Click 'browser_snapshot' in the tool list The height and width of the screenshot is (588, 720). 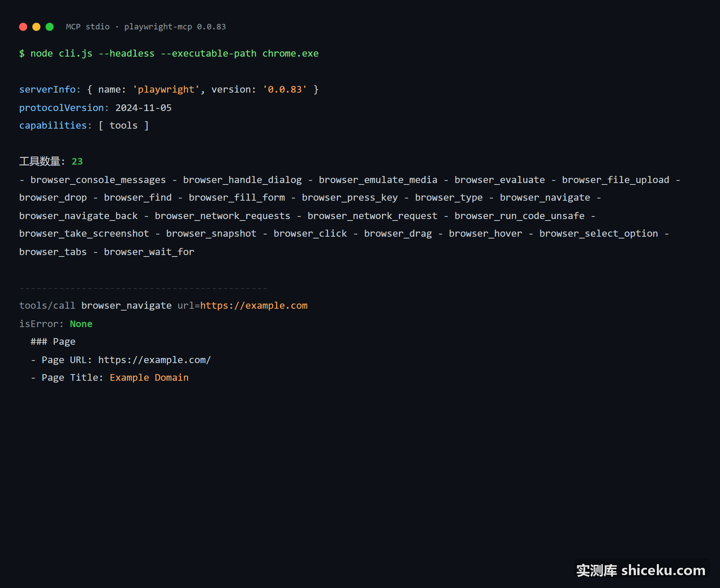coord(211,234)
